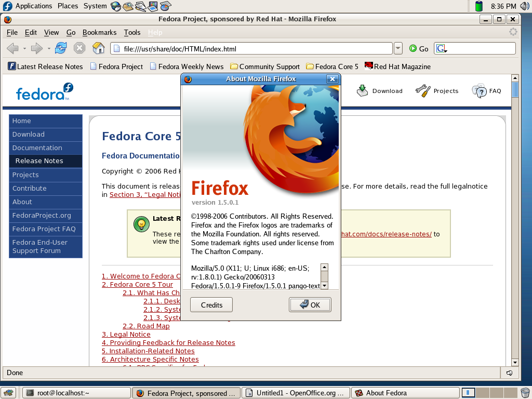This screenshot has height=399, width=532.
Task: Open the Latest Release Notes bookmark
Action: point(45,66)
